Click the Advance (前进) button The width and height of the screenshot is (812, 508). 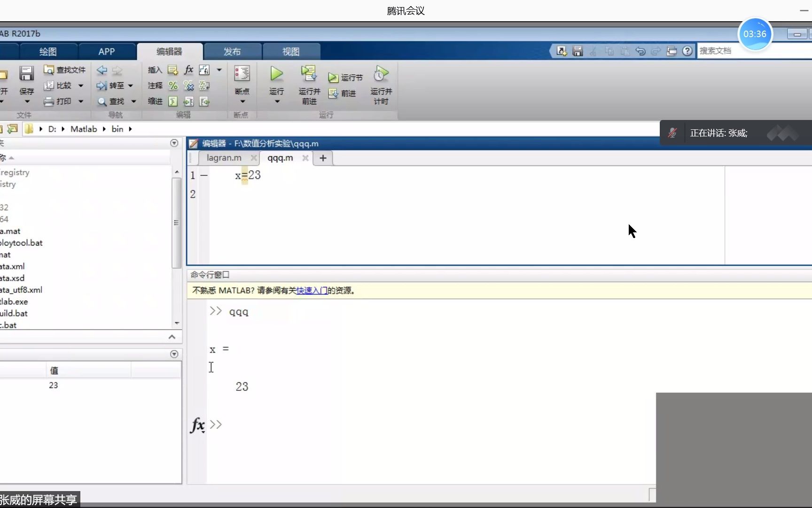coord(342,94)
